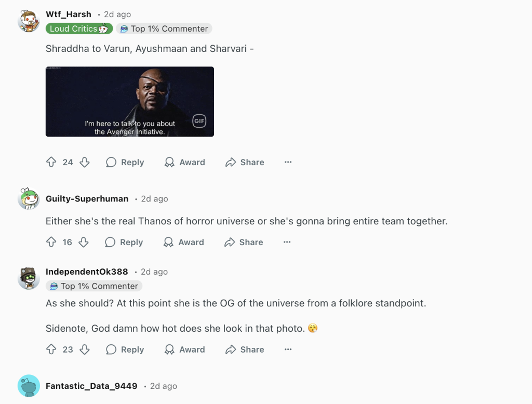Play the Nick Fury GIF

coord(130,102)
